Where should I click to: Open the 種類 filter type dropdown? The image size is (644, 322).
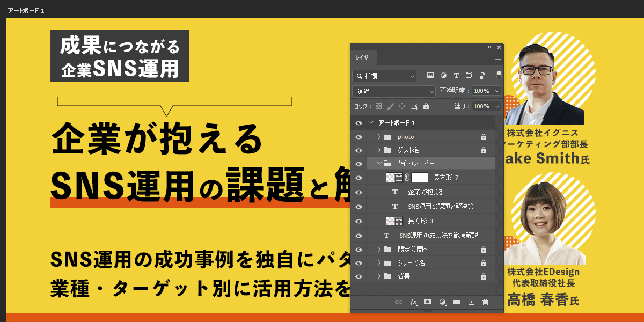point(384,76)
